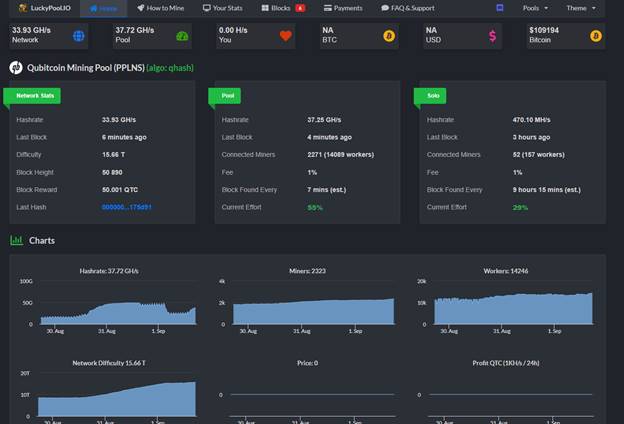Click the pink dollar USD icon
Image resolution: width=624 pixels, height=424 pixels.
pos(492,36)
